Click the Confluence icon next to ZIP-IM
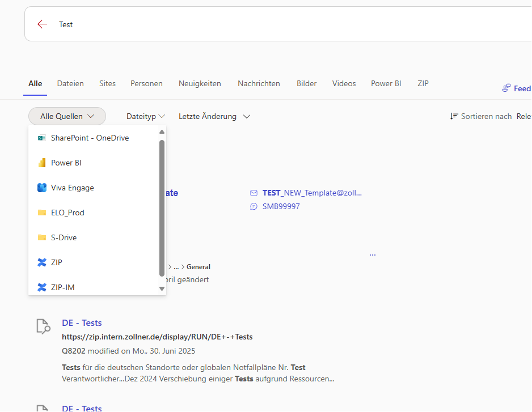 pyautogui.click(x=42, y=287)
